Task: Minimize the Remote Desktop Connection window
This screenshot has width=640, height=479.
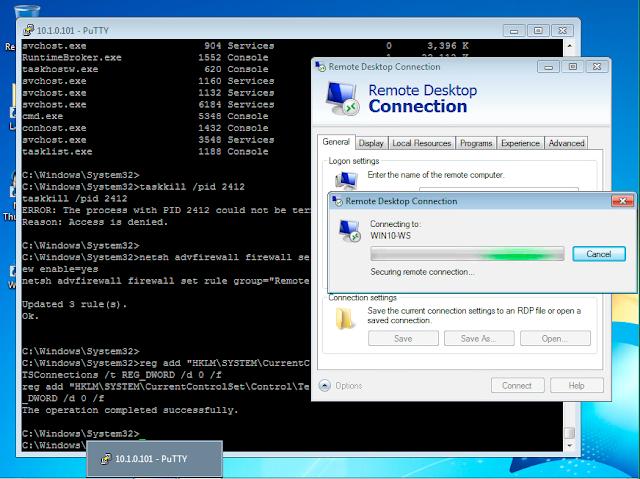Action: click(x=548, y=67)
